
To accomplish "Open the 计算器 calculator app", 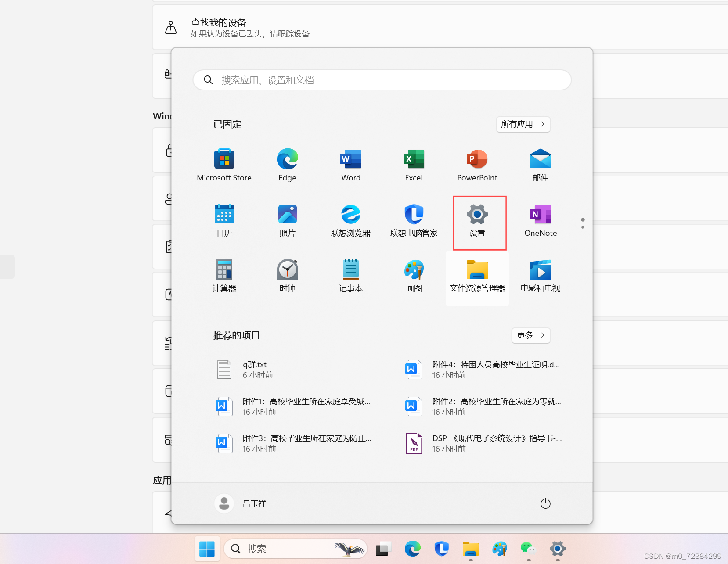I will tap(224, 276).
